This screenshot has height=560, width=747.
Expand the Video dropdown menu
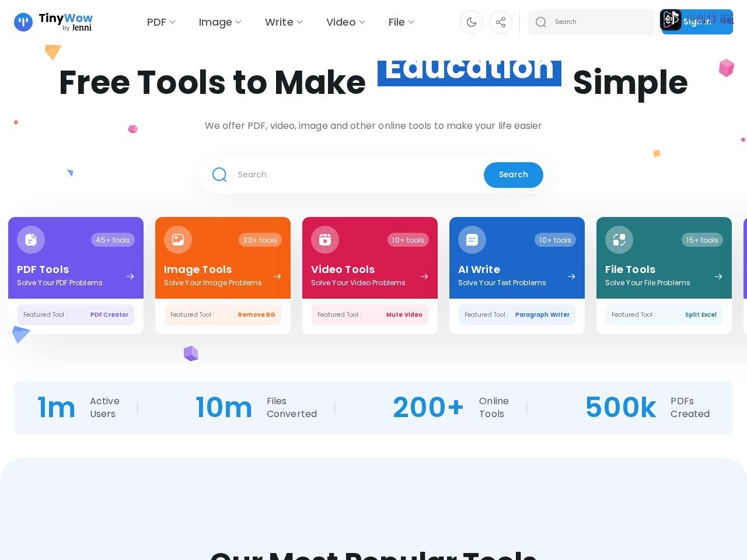(x=345, y=22)
